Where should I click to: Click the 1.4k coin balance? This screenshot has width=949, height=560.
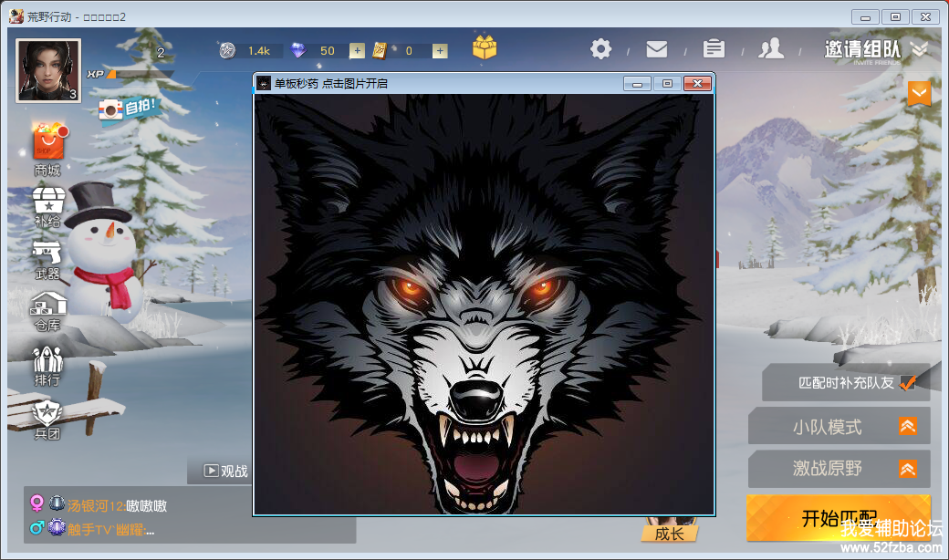259,51
